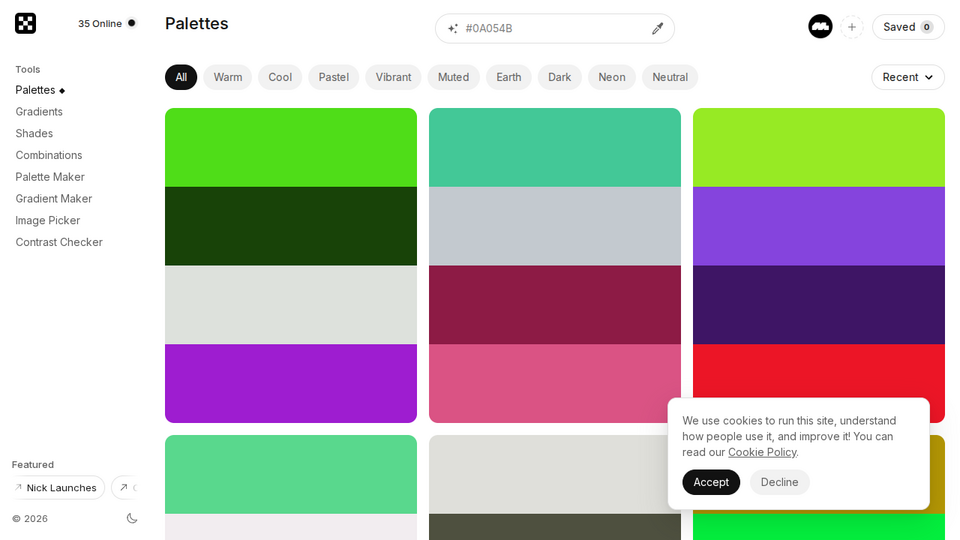The image size is (960, 540).
Task: Open Contrast Checker in sidebar
Action: coord(59,242)
